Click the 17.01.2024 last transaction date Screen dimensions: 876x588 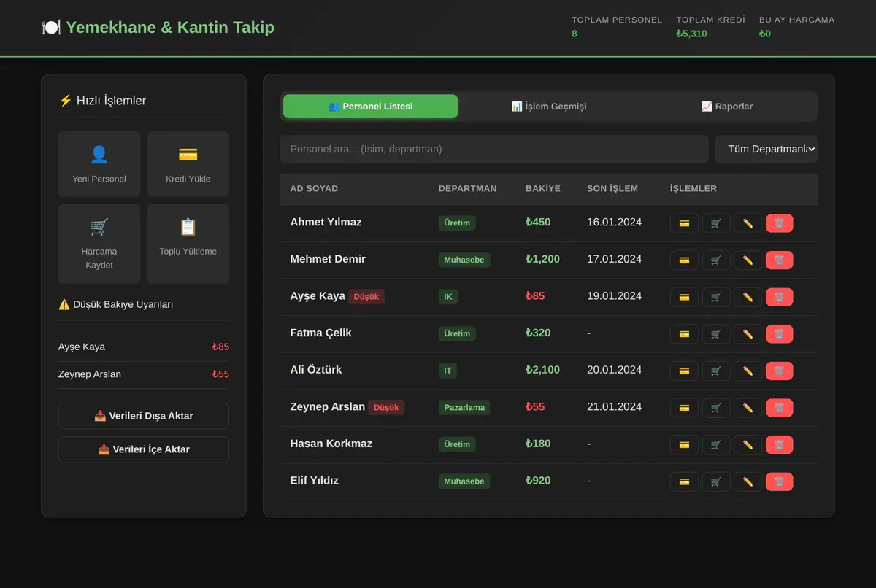tap(615, 259)
